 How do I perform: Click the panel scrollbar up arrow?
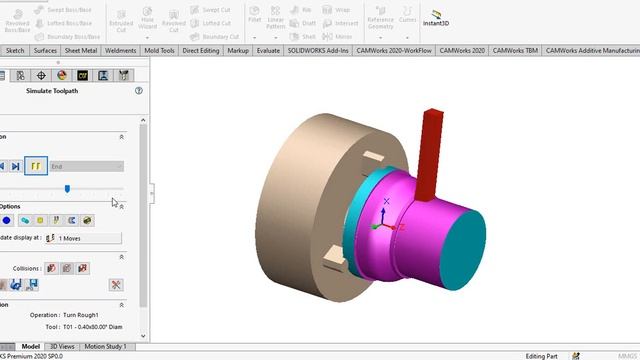click(143, 120)
